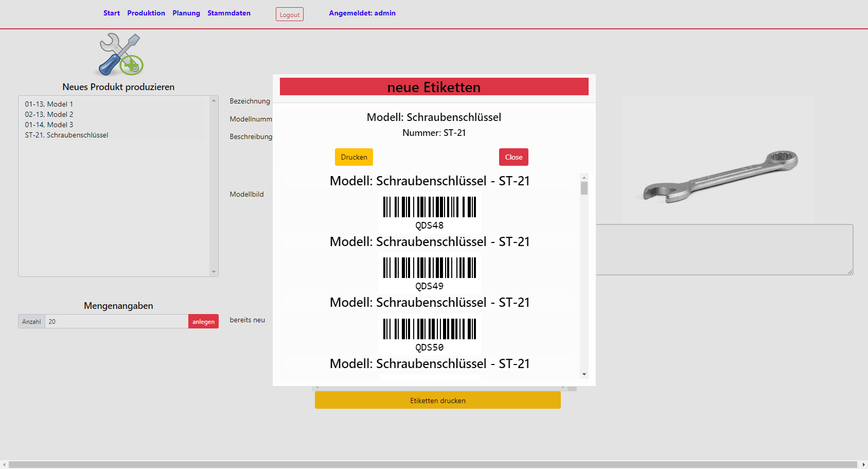The height and width of the screenshot is (469, 868).
Task: Click the page horizontal scrollbar right arrow
Action: point(863,464)
